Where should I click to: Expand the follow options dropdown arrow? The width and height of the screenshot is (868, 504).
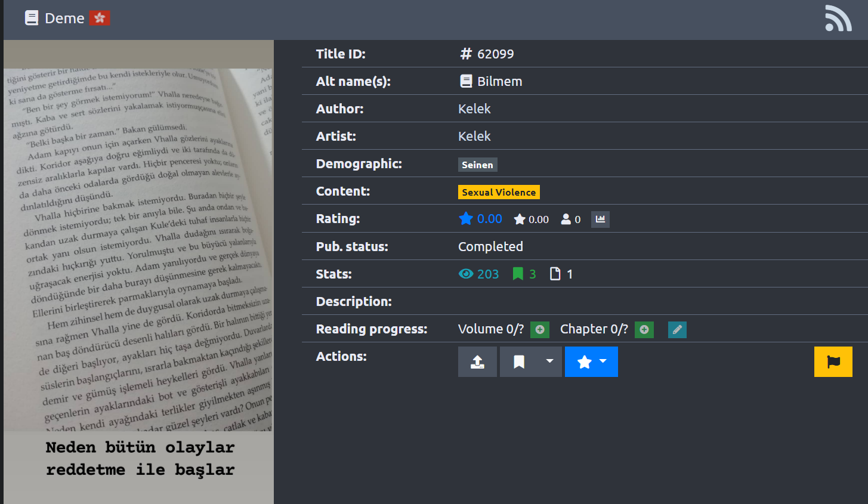550,361
